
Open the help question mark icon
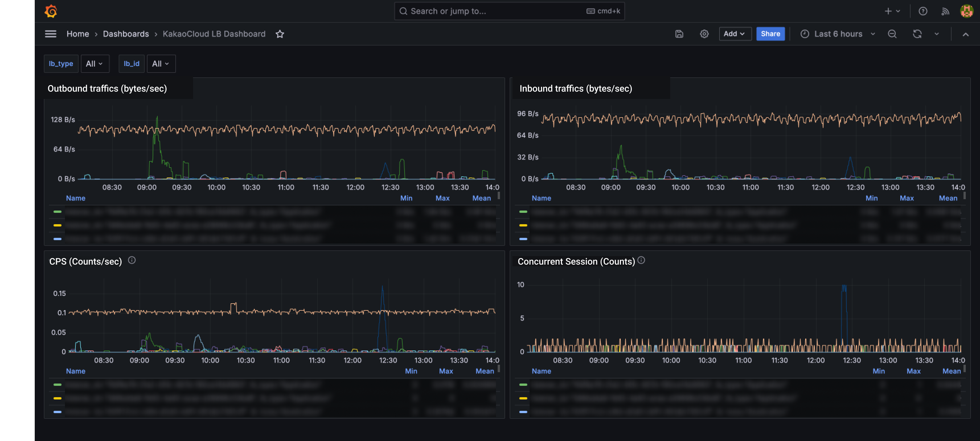point(923,11)
